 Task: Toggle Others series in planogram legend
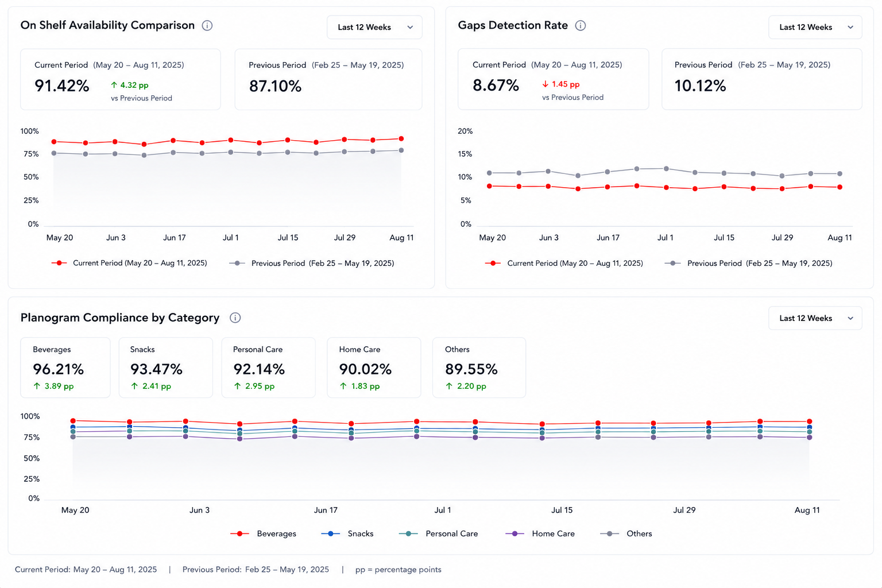pos(626,533)
